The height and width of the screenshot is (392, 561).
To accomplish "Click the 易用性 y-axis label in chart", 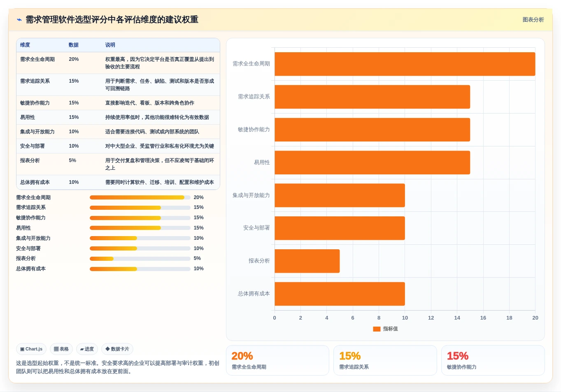I will 262,162.
